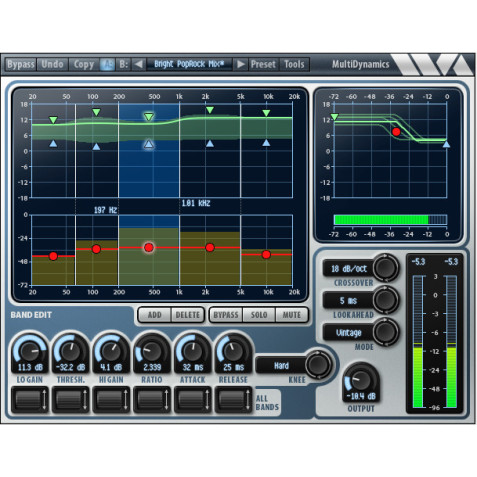
Task: Click green triangle on transfer curve graph
Action: tap(335, 117)
